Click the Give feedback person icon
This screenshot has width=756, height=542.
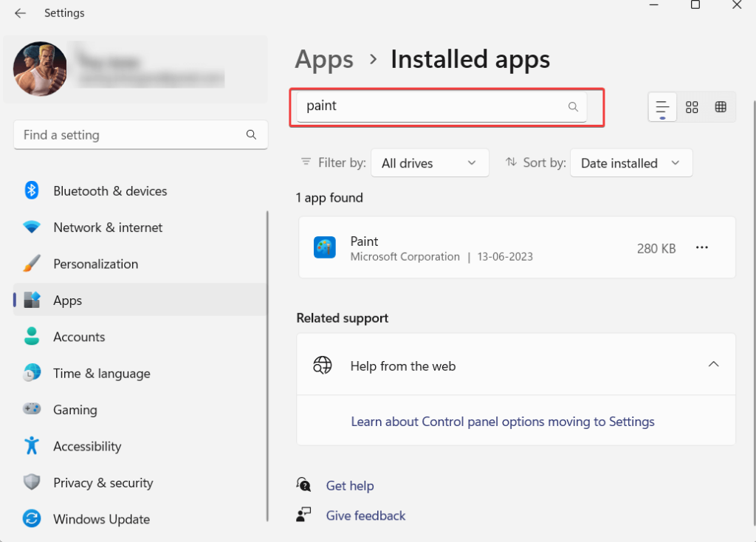(303, 515)
